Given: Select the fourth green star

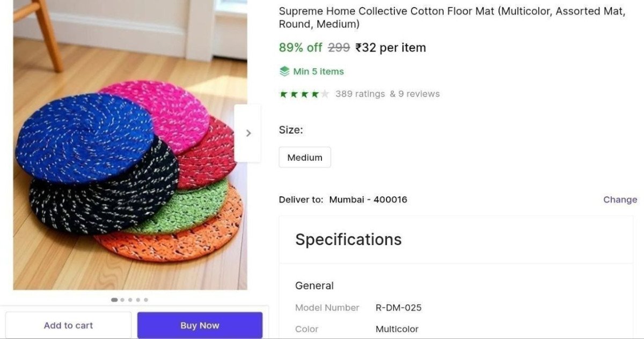Looking at the screenshot, I should (x=314, y=93).
